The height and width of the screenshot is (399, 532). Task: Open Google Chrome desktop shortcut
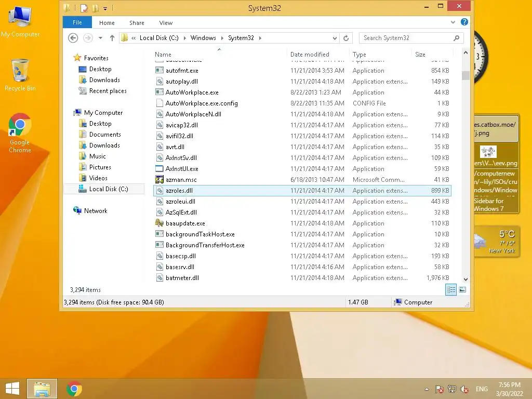20,133
